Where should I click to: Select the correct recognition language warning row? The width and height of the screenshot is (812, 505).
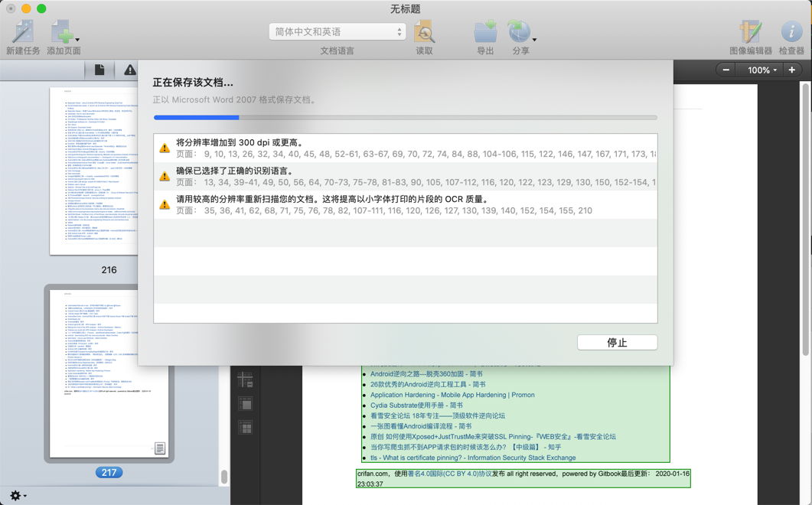click(406, 176)
